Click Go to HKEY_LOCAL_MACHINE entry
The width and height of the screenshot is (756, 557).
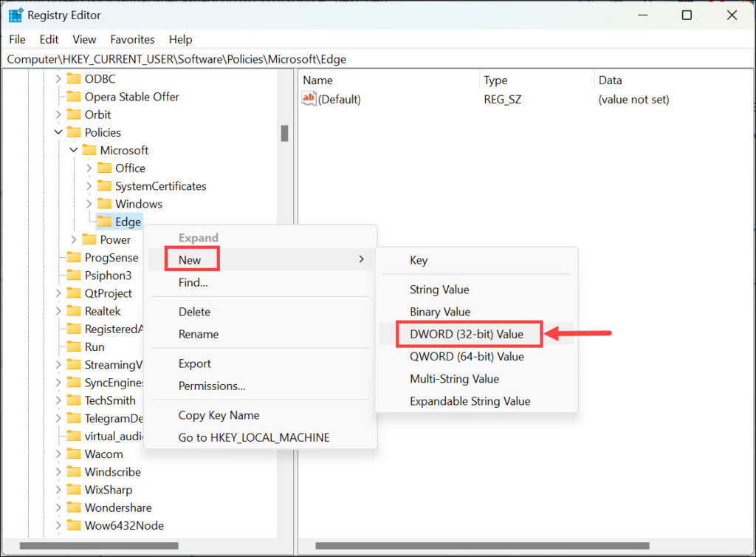[253, 437]
